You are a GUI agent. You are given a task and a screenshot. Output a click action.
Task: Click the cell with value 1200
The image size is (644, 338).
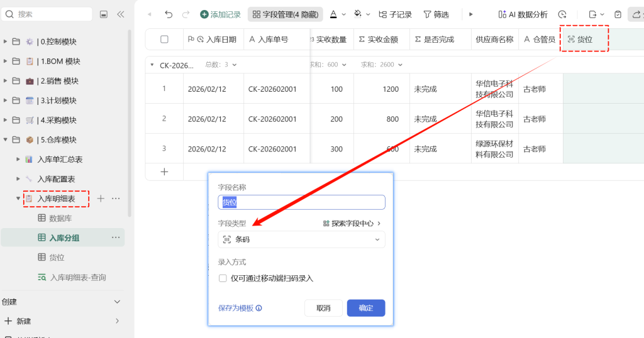[x=382, y=89]
